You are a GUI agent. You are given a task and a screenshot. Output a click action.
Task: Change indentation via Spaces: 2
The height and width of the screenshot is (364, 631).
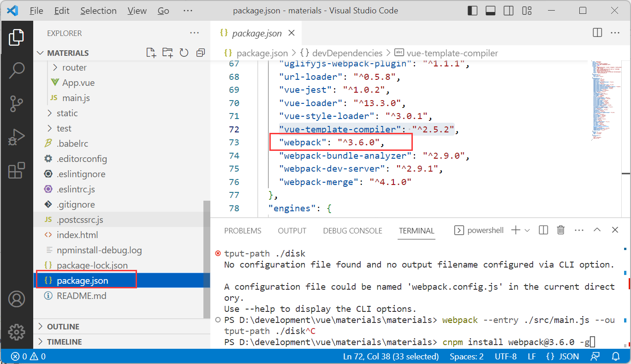[467, 357]
